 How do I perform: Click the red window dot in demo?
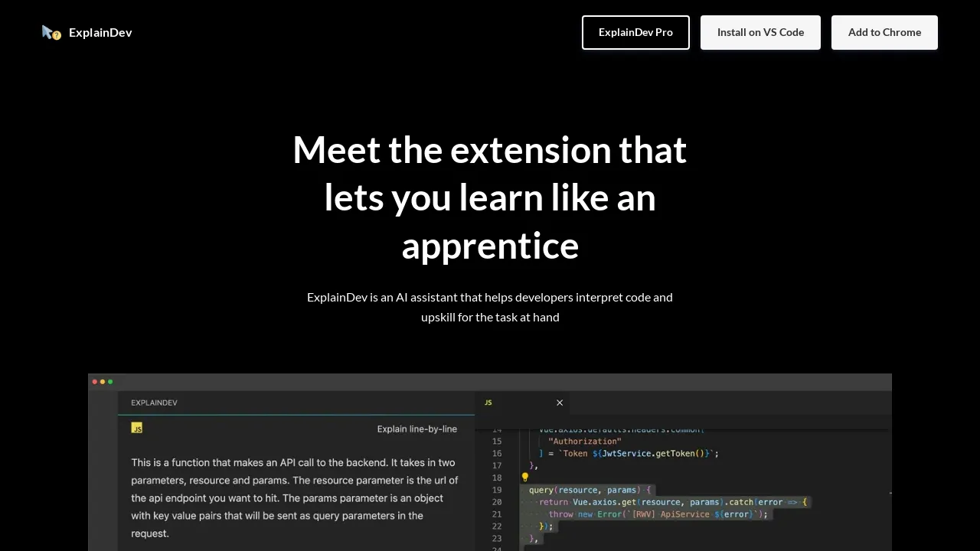pyautogui.click(x=95, y=381)
